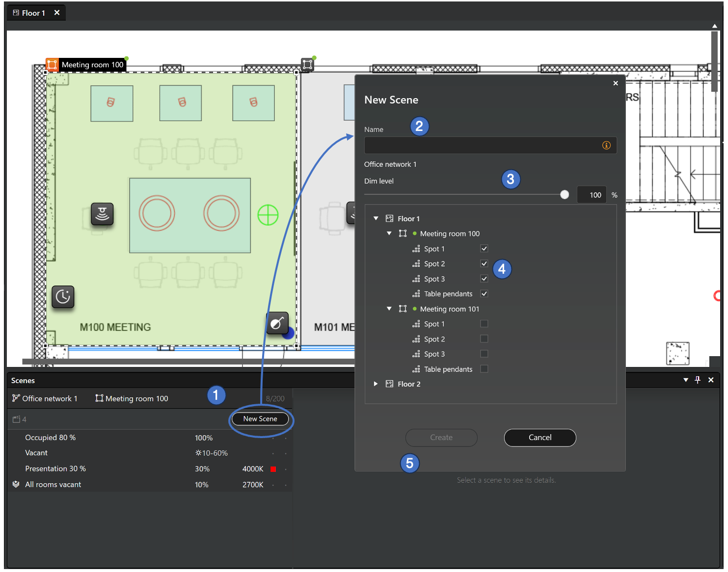Click the right red ring table pendant
This screenshot has width=728, height=572.
[221, 213]
